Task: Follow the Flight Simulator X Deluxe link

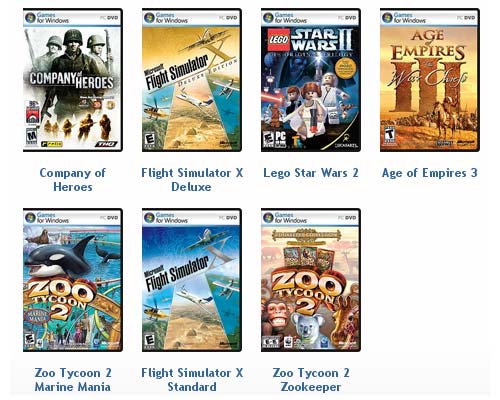Action: (x=192, y=180)
